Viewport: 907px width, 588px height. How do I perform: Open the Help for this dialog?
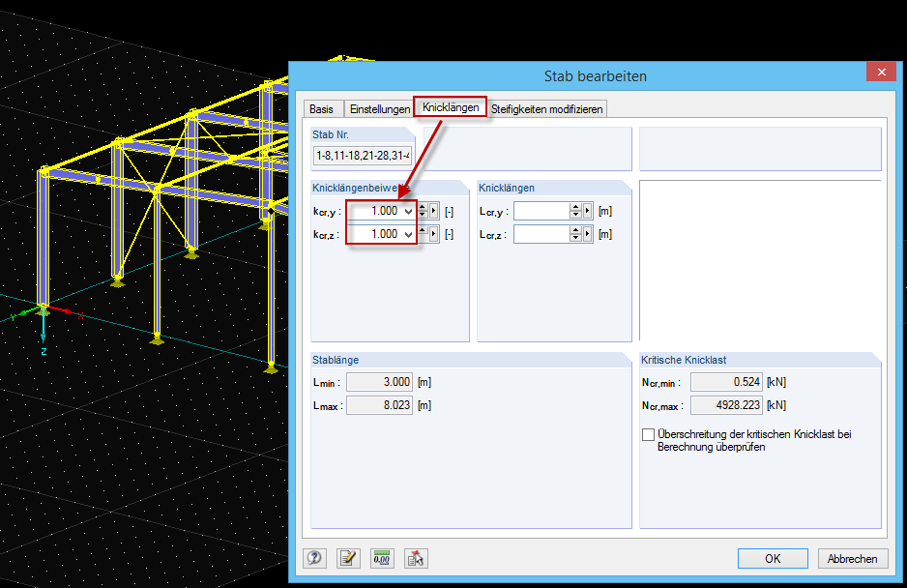coord(314,558)
